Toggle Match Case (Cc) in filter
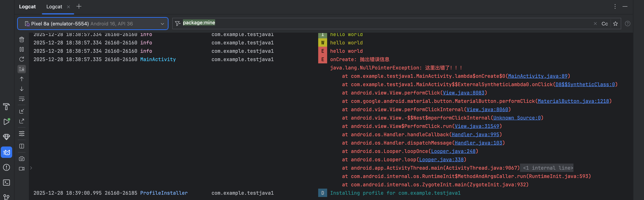This screenshot has height=200, width=644. 604,24
